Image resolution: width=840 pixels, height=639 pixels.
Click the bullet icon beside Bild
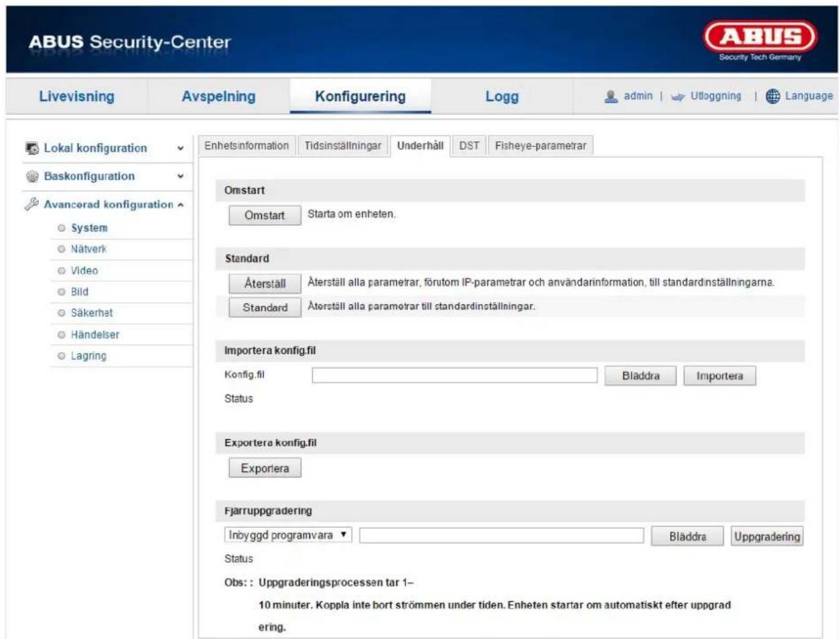(x=62, y=292)
